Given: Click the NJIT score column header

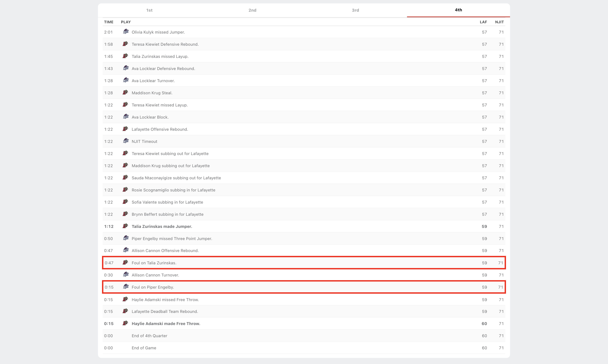Looking at the screenshot, I should (x=499, y=22).
